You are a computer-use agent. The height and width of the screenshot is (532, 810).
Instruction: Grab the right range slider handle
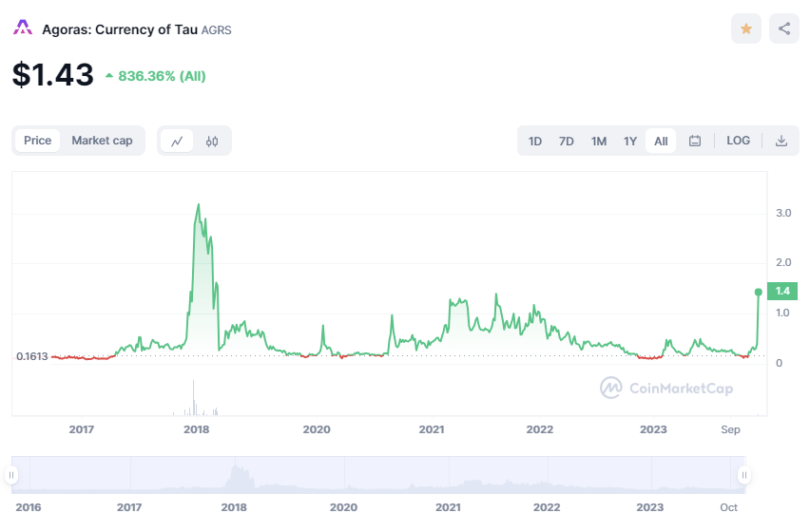743,475
